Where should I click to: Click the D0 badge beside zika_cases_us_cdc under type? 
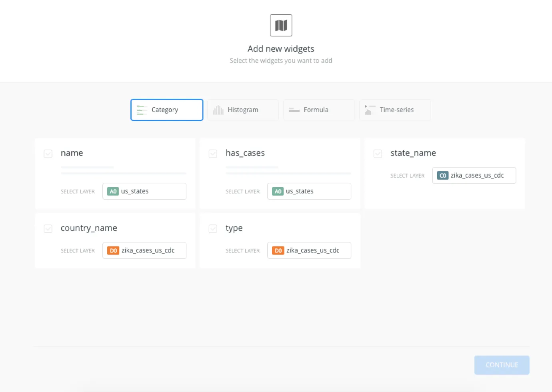(278, 250)
